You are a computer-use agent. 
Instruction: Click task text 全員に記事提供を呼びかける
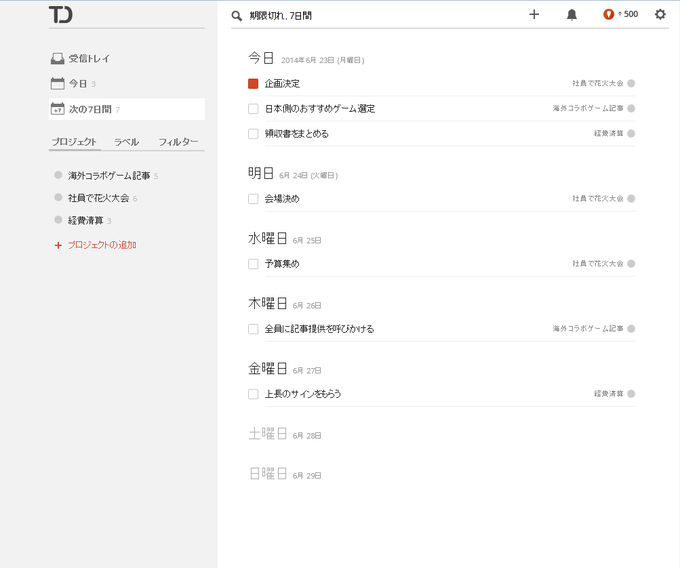tap(320, 329)
